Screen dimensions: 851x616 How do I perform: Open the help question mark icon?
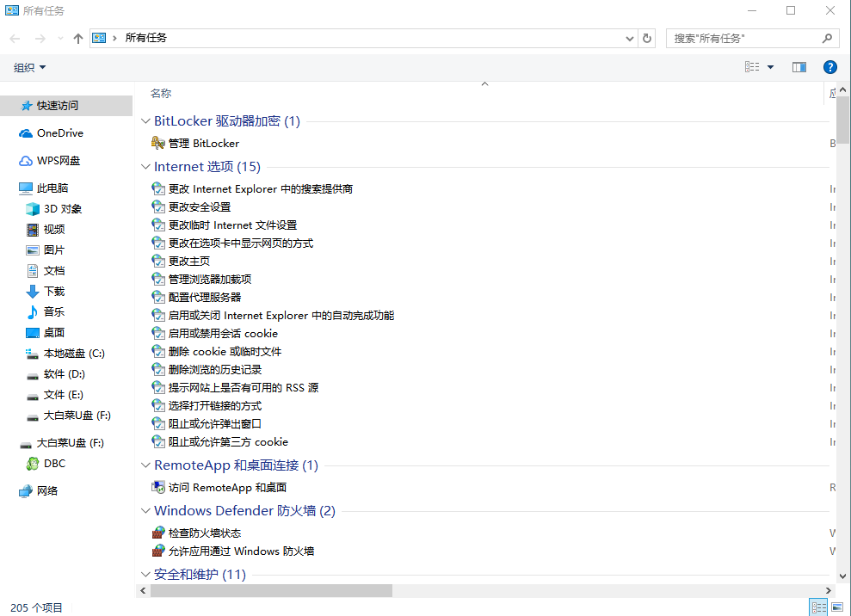[829, 67]
